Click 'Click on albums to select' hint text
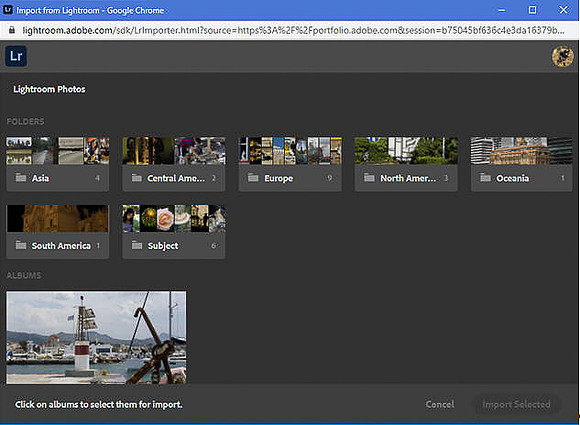 click(99, 404)
